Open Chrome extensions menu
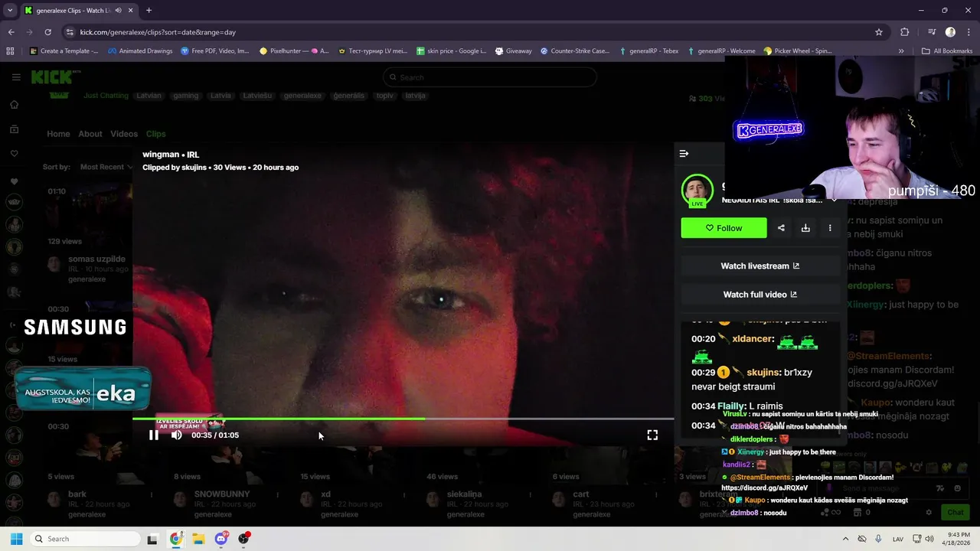The image size is (980, 551). (x=904, y=32)
